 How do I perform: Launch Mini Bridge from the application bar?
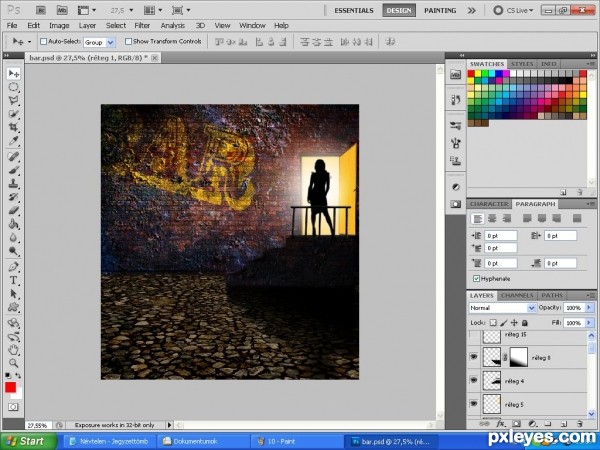(x=62, y=10)
